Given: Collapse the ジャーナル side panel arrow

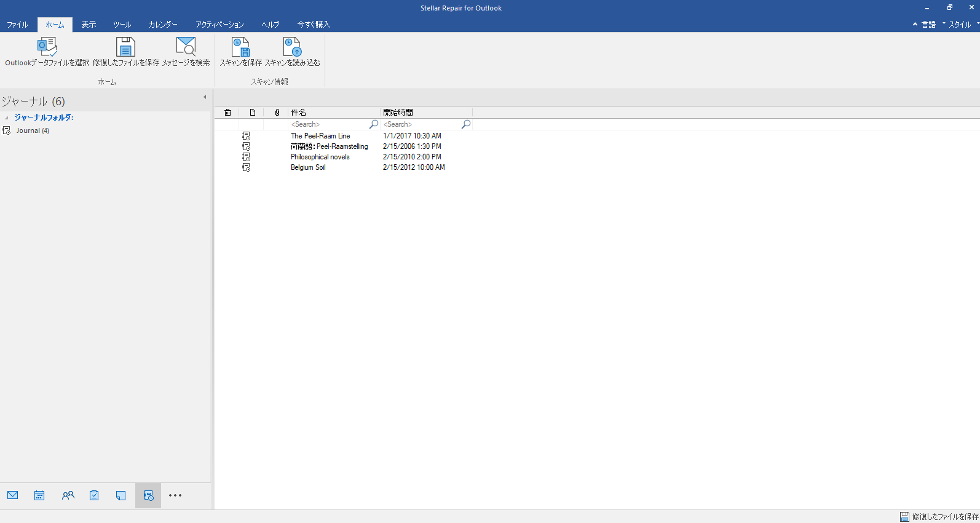Looking at the screenshot, I should [x=205, y=97].
